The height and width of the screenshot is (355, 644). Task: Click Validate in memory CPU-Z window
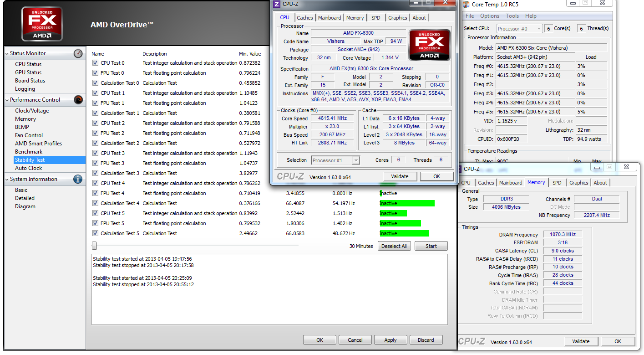point(581,341)
